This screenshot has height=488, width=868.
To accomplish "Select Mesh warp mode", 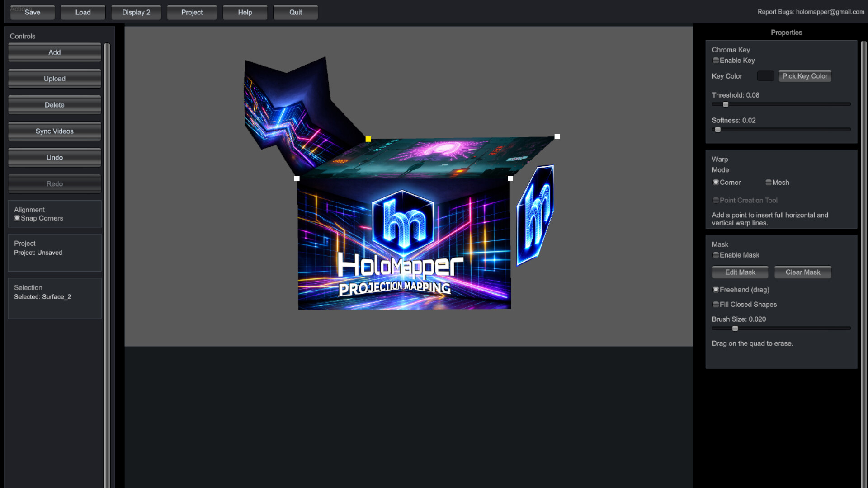I will tap(769, 183).
